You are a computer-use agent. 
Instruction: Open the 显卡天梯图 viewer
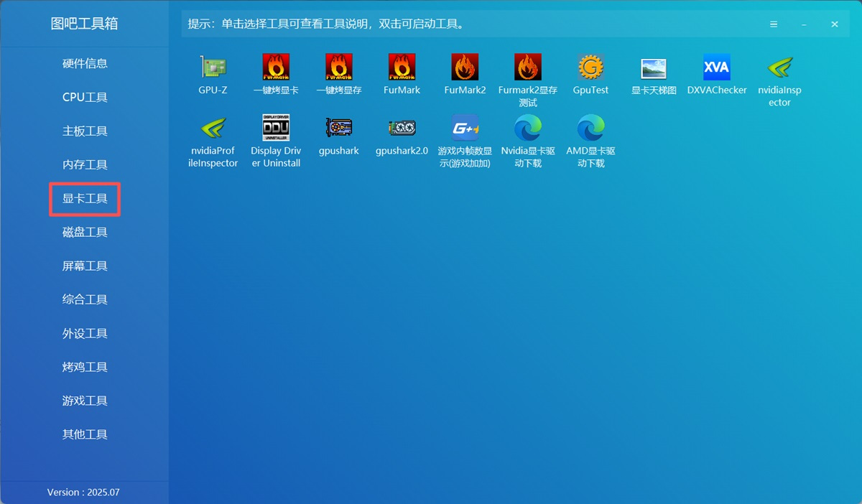coord(653,72)
